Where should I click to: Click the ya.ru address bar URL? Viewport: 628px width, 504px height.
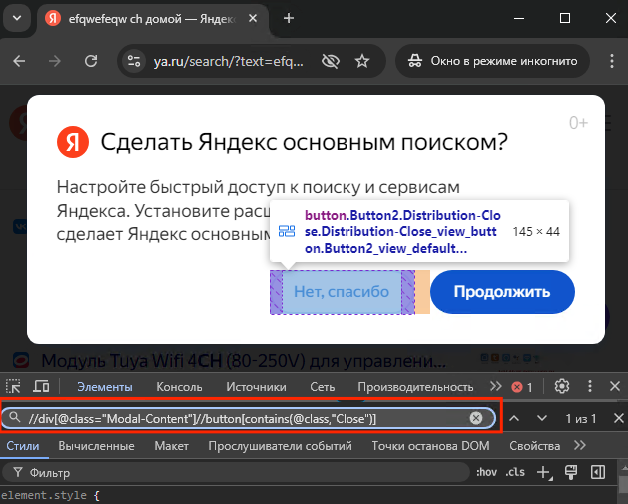point(229,61)
